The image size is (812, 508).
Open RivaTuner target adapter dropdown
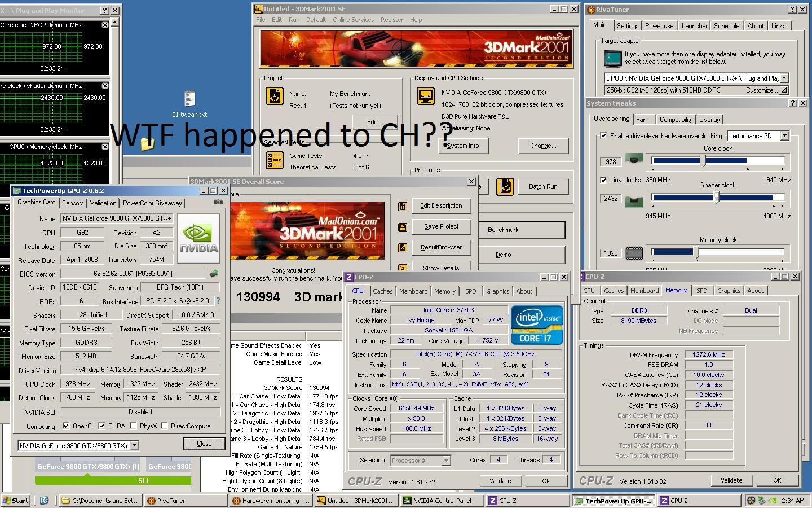point(784,78)
